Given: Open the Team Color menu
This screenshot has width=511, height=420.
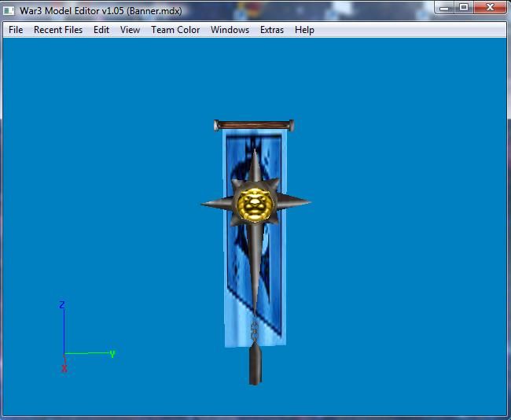Looking at the screenshot, I should point(175,30).
